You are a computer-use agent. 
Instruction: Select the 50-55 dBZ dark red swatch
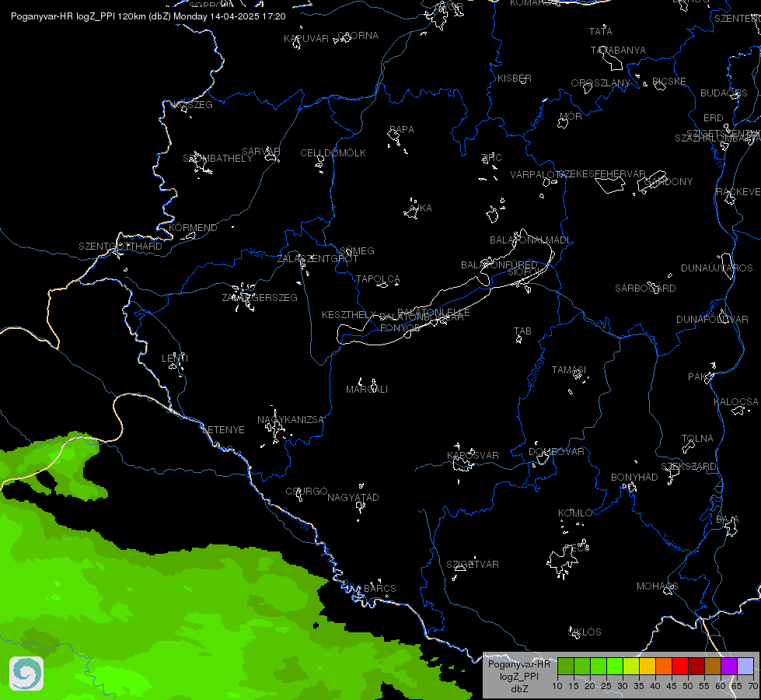coord(696,667)
